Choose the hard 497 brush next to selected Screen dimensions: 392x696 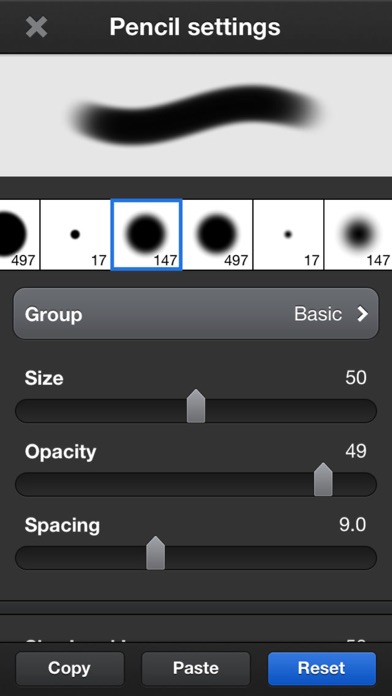tap(217, 234)
